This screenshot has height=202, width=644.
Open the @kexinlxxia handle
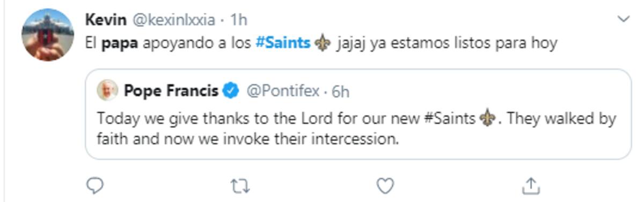pyautogui.click(x=173, y=20)
